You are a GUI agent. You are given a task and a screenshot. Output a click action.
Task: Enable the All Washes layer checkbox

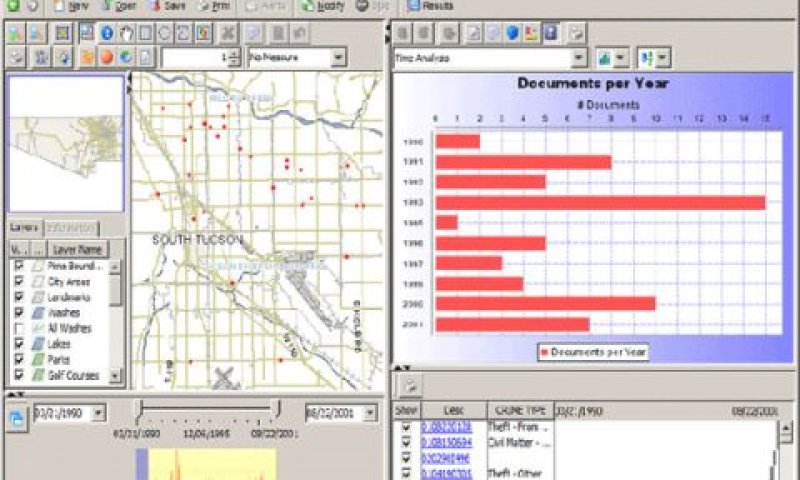click(x=19, y=329)
